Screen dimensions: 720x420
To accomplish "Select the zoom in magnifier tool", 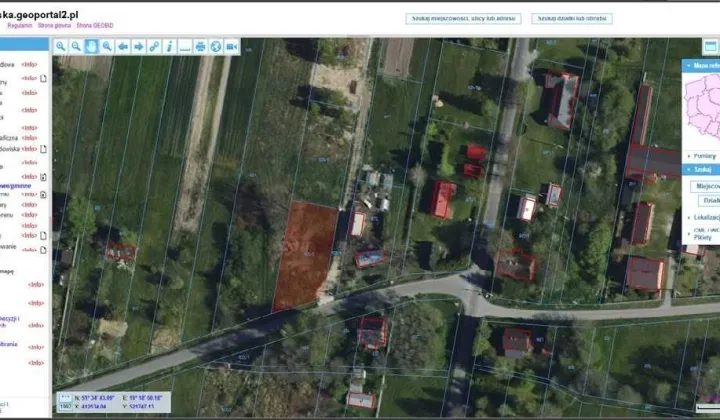I will pos(61,46).
